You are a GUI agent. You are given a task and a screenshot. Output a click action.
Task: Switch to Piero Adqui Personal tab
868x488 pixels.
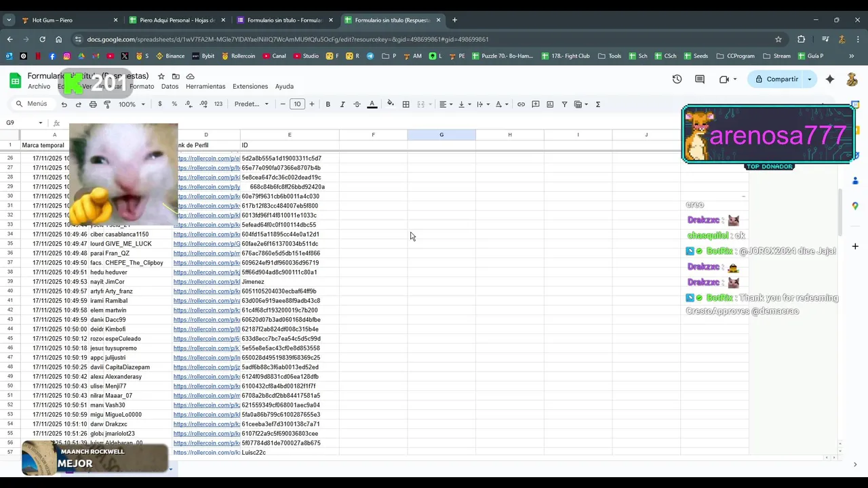coord(177,20)
